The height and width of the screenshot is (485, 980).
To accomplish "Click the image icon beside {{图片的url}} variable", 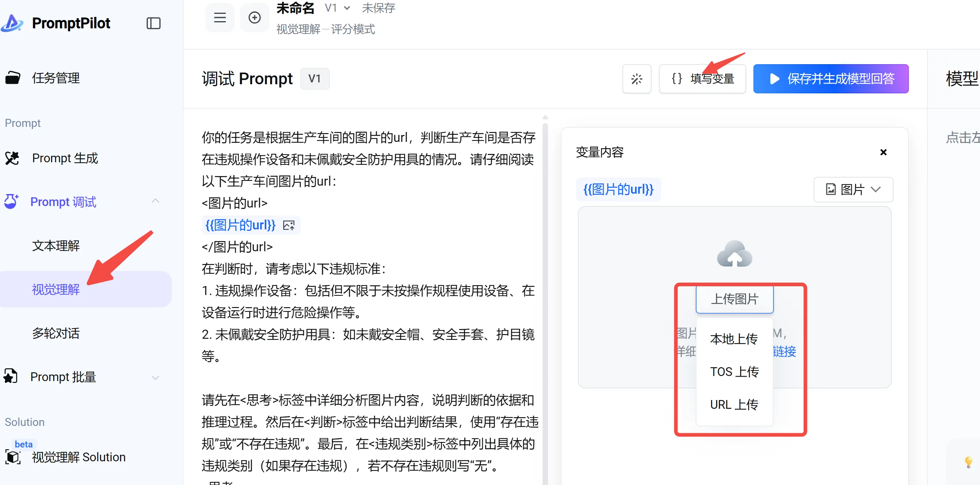I will 289,225.
